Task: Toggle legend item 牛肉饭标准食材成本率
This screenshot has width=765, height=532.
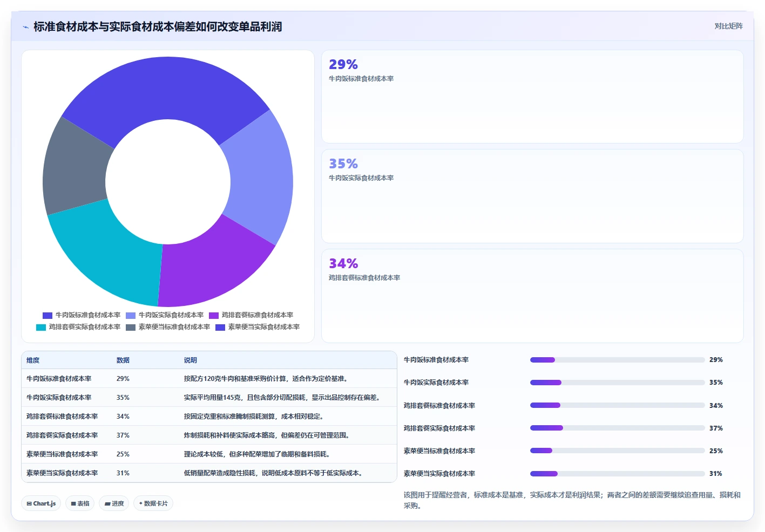Action: click(82, 315)
